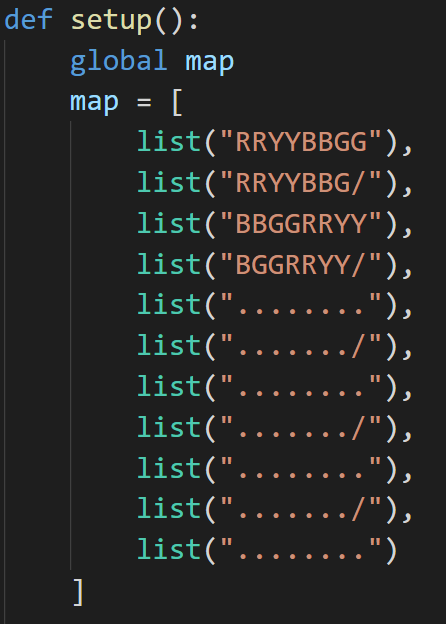446x624 pixels.
Task: Click the equals sign after map
Action: [144, 103]
